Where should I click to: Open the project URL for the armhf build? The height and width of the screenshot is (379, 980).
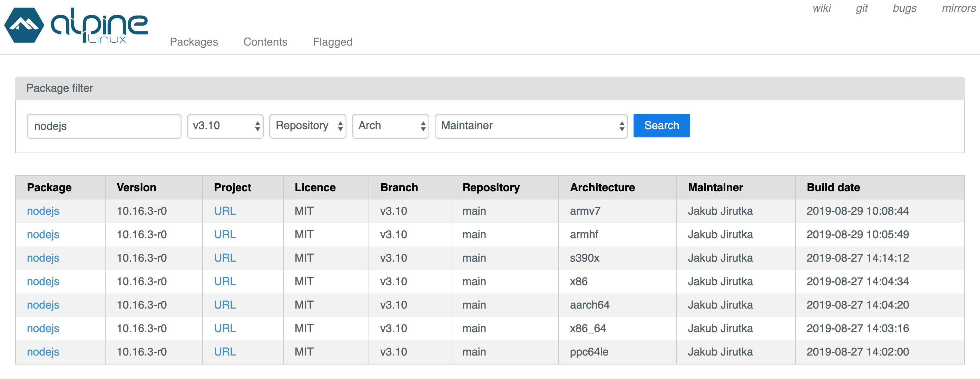point(225,234)
